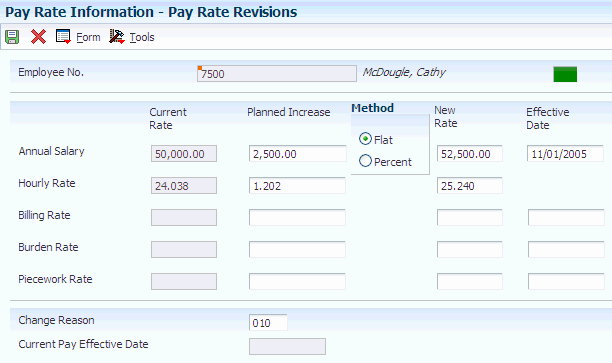Click the Burden Rate row label
Viewport: 612px width, 363px height.
tap(48, 247)
